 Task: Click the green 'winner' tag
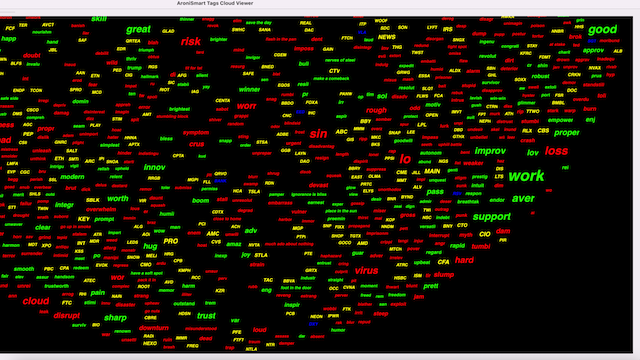tap(249, 89)
